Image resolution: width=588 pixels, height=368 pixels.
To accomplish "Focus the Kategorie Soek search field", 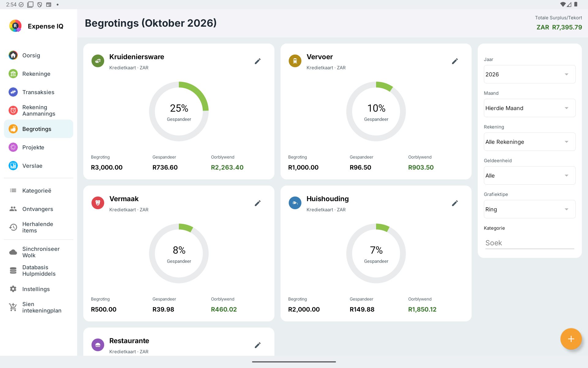I will tap(530, 243).
